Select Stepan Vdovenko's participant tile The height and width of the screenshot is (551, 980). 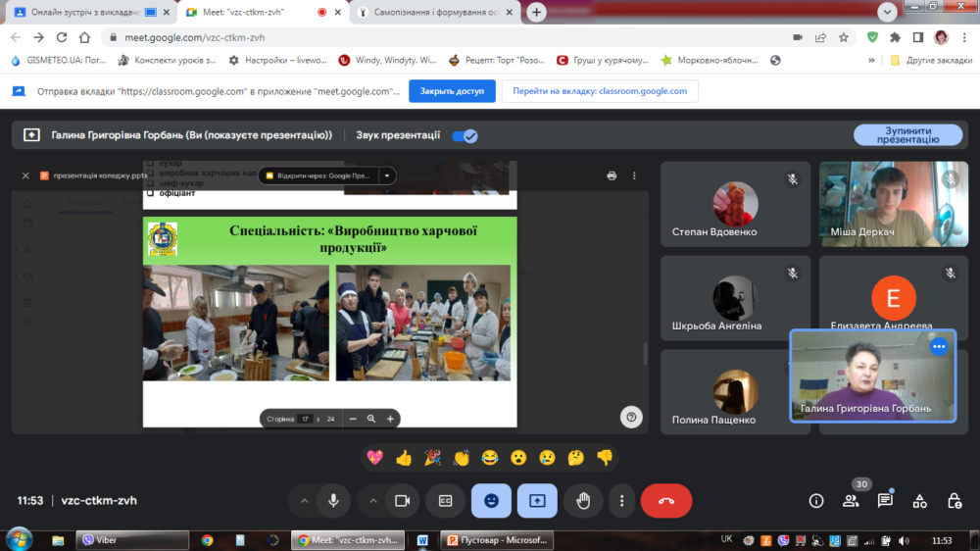(735, 204)
